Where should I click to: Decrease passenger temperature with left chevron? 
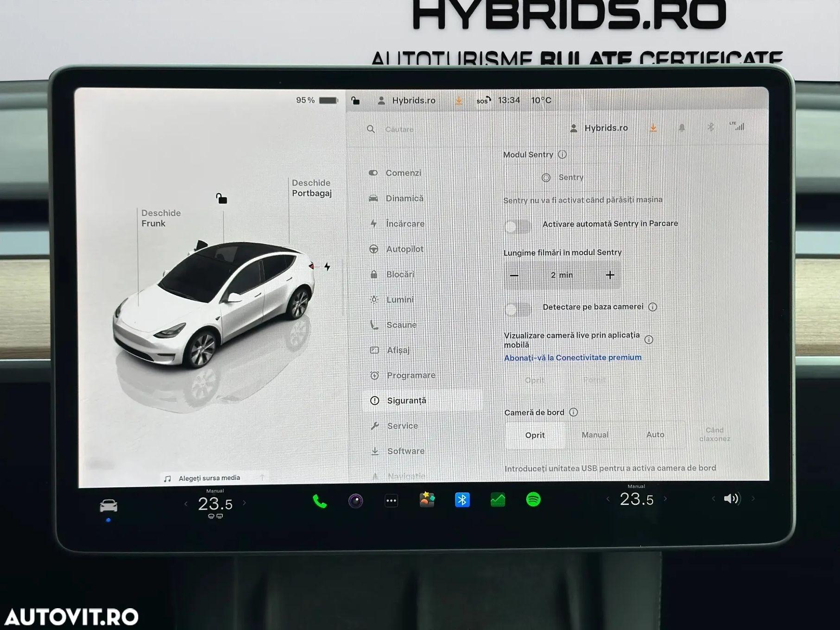pyautogui.click(x=608, y=499)
